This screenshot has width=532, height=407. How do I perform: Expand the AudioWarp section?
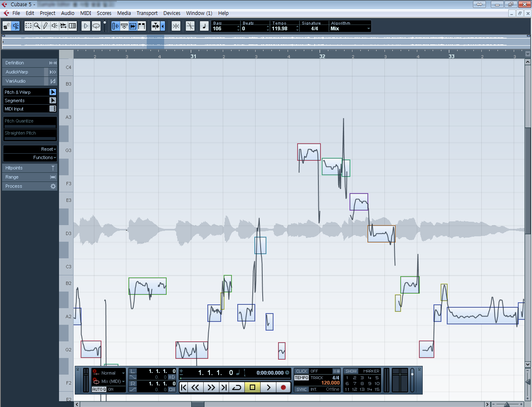pyautogui.click(x=30, y=72)
